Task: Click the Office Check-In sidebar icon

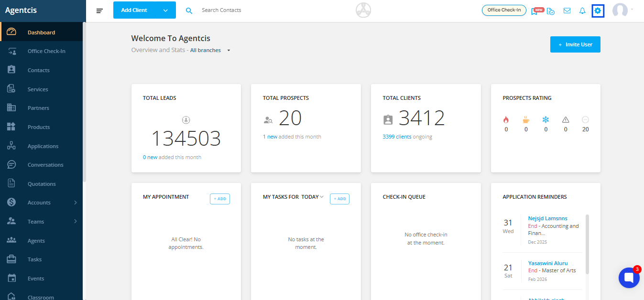Action: point(12,51)
